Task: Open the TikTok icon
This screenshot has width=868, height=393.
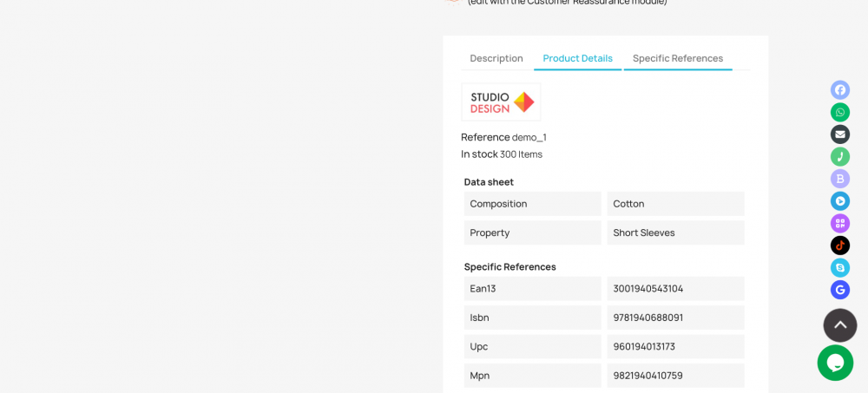Action: click(839, 246)
